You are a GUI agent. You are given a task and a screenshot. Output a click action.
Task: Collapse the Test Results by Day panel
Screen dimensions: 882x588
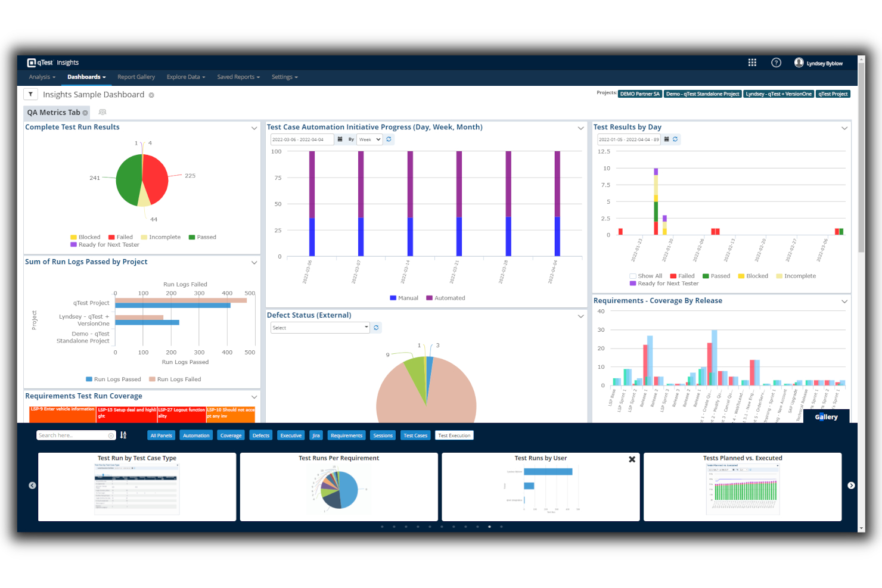[844, 128]
